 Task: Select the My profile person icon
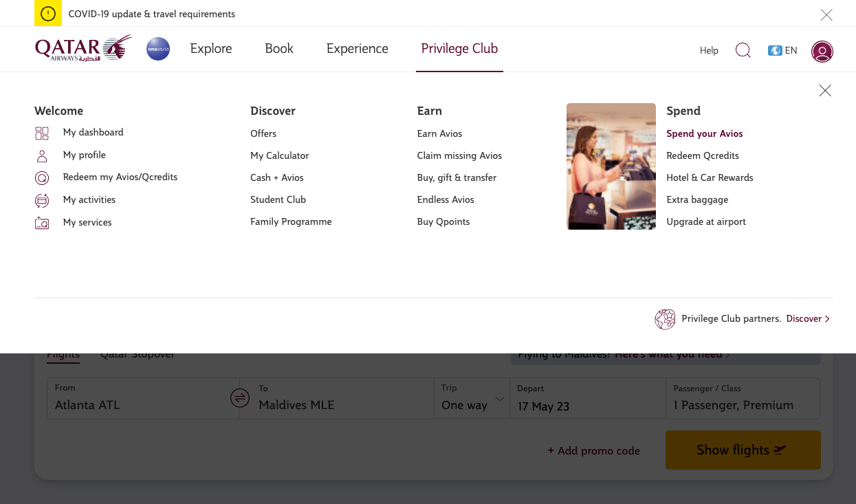click(42, 155)
